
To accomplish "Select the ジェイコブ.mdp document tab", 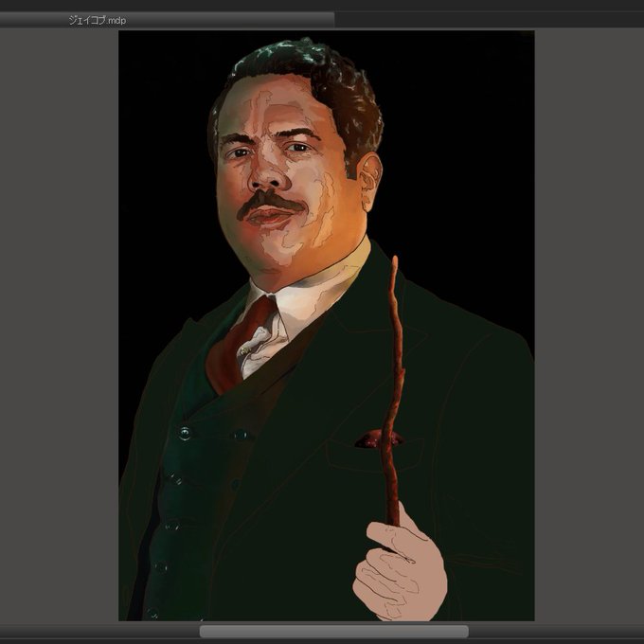I will pos(167,20).
